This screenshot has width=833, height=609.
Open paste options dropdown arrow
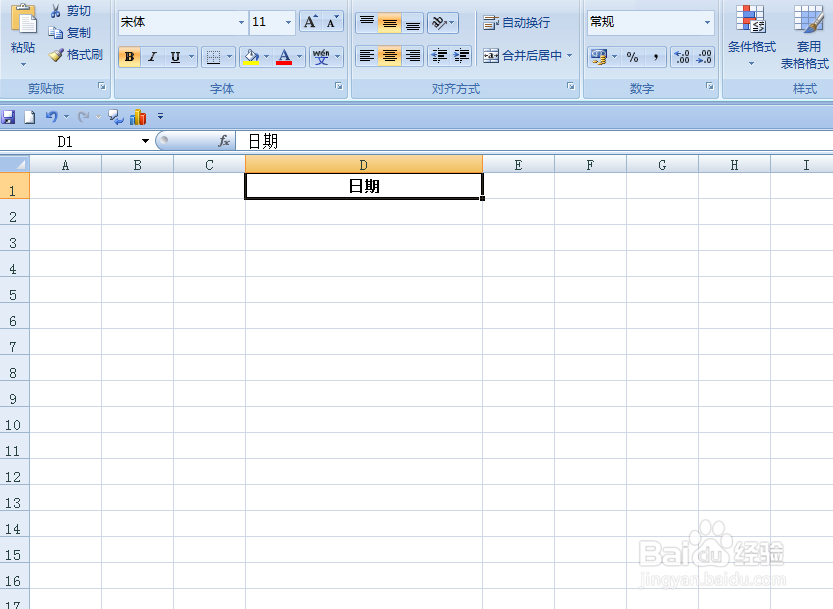(23, 64)
